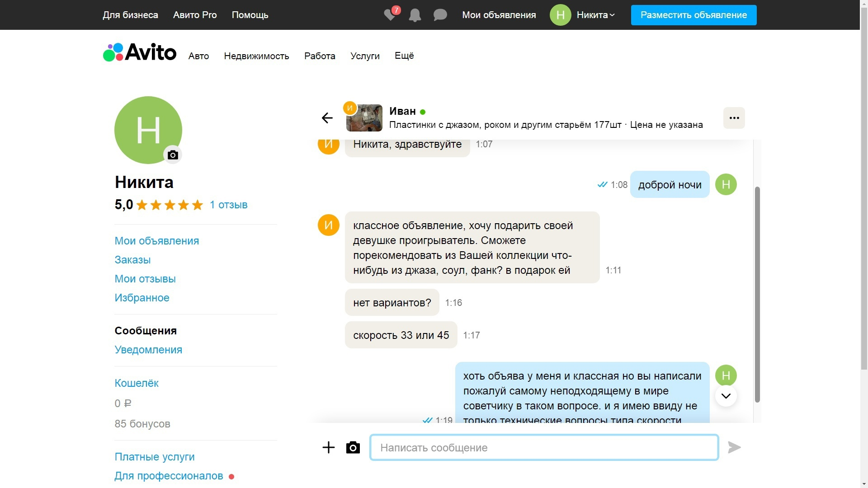Screen dimensions: 868x488
Task: Click Разместить объявление button
Action: (x=693, y=15)
